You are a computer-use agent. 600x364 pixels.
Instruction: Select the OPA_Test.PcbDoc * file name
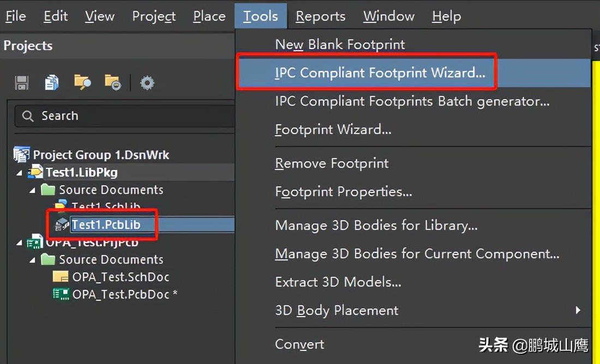125,294
